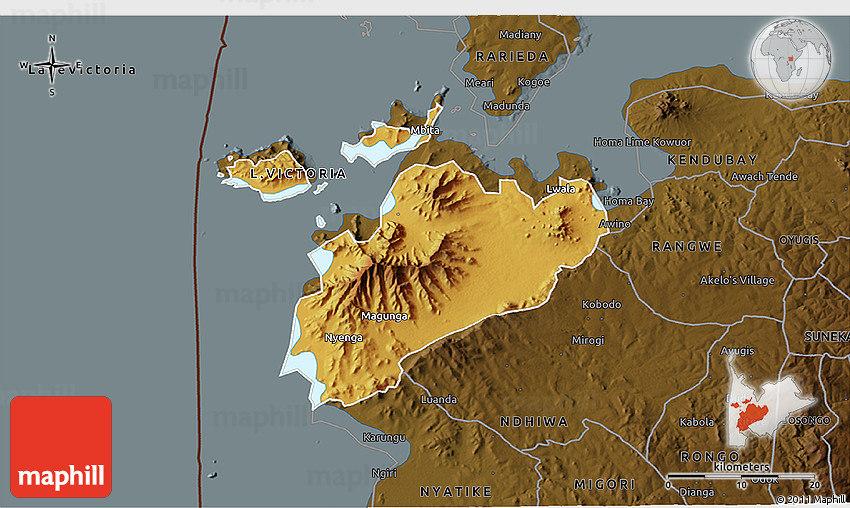Click the kilometers scale bar
This screenshot has height=508, width=850.
pyautogui.click(x=740, y=475)
